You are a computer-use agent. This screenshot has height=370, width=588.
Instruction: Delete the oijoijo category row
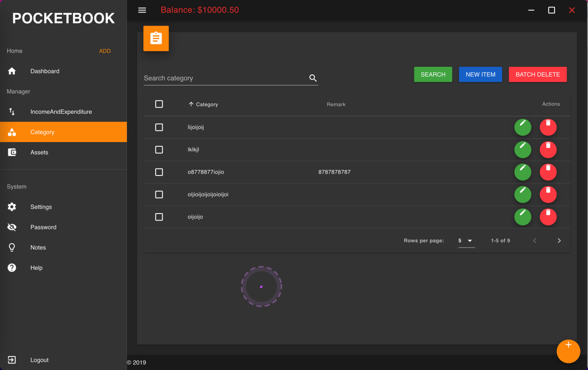click(x=548, y=217)
